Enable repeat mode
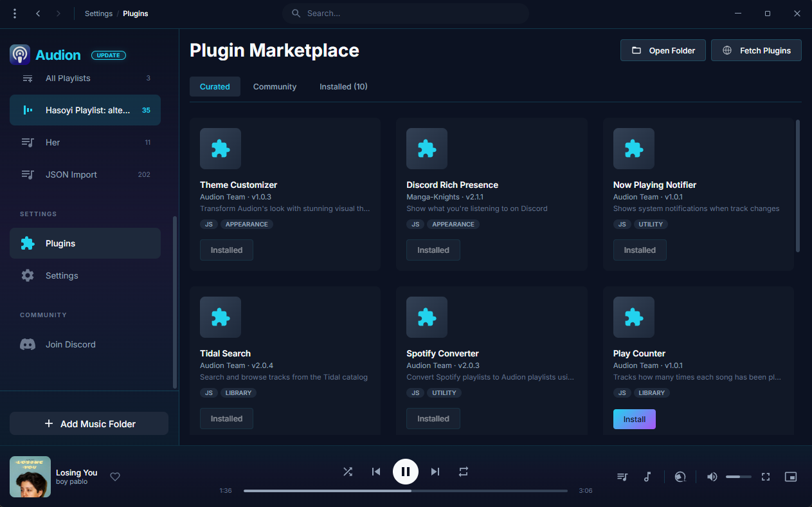The height and width of the screenshot is (507, 812). click(464, 472)
